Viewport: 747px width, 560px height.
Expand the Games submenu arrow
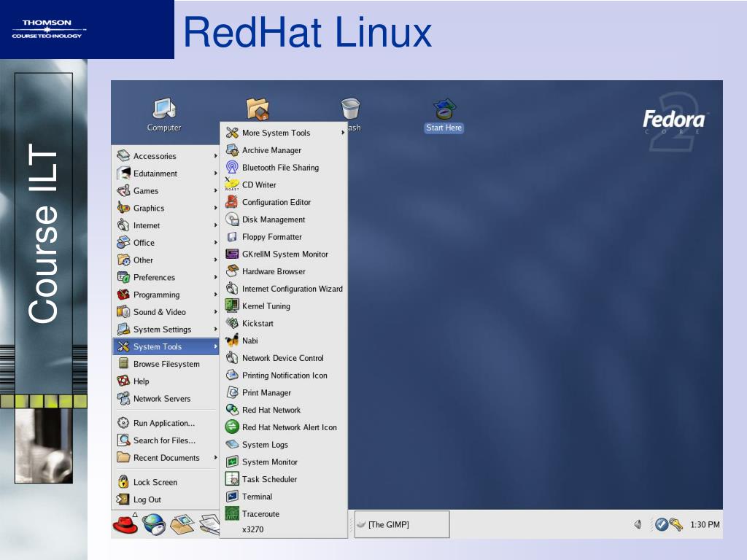215,191
